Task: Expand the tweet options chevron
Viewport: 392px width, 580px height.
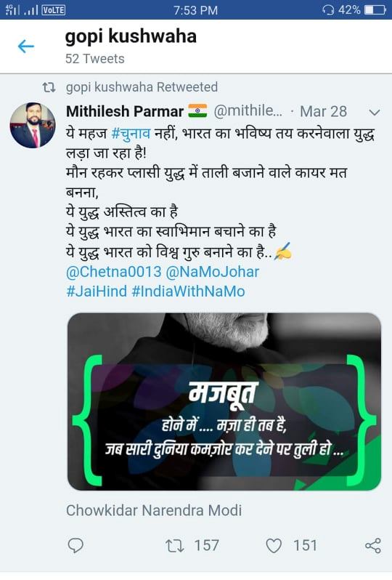Action: [375, 113]
